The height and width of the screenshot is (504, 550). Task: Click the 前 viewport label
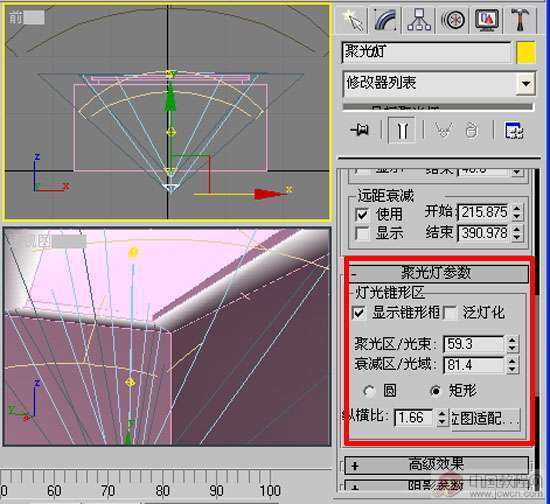(15, 17)
